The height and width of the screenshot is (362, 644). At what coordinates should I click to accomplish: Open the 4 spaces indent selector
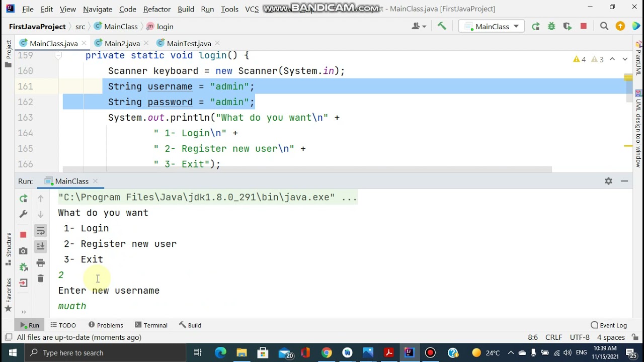pyautogui.click(x=611, y=337)
